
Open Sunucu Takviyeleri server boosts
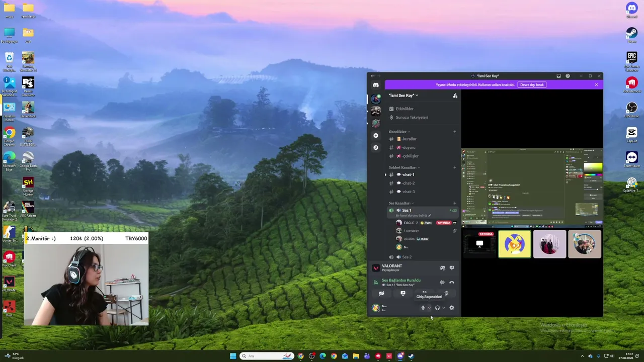click(x=423, y=117)
